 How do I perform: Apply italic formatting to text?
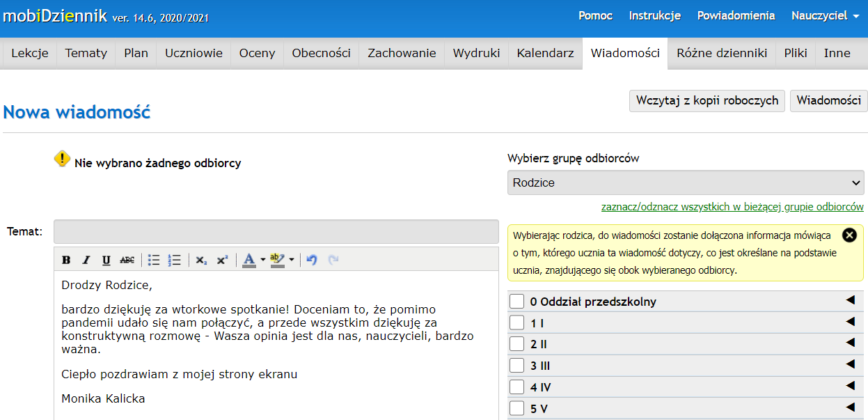86,260
